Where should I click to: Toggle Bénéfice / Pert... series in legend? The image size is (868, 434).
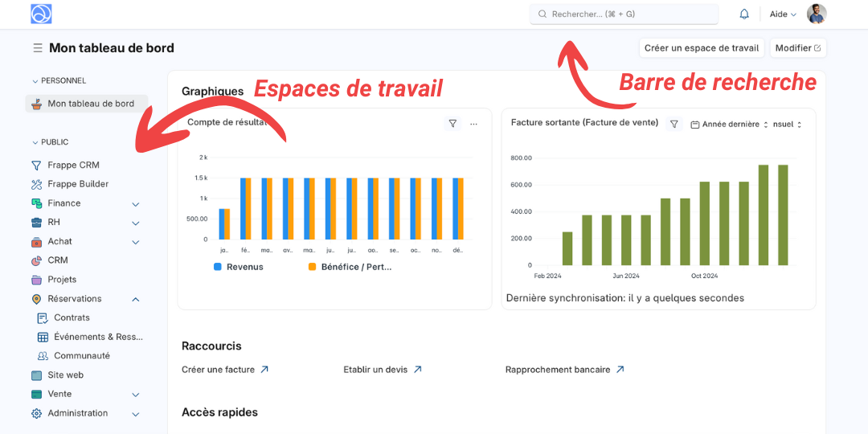coord(350,267)
